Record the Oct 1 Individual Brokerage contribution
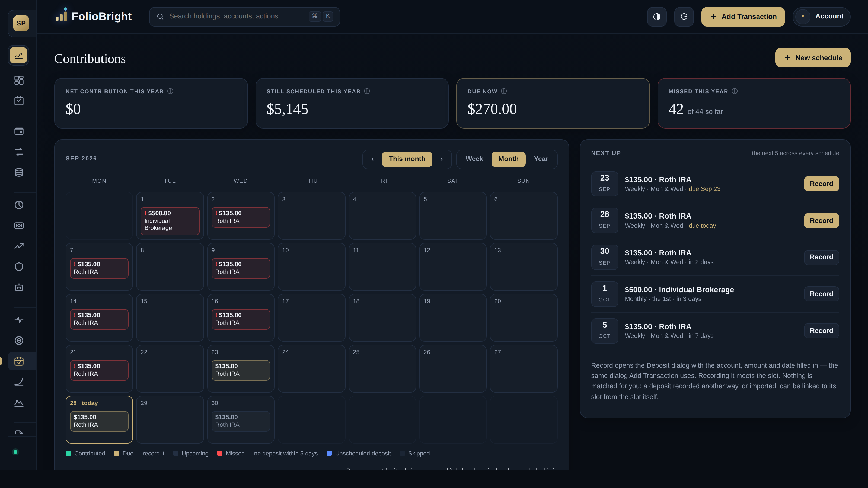868x488 pixels. click(821, 294)
